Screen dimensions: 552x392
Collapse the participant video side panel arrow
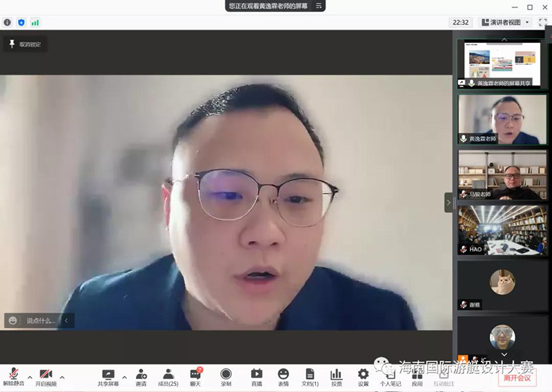tap(448, 202)
